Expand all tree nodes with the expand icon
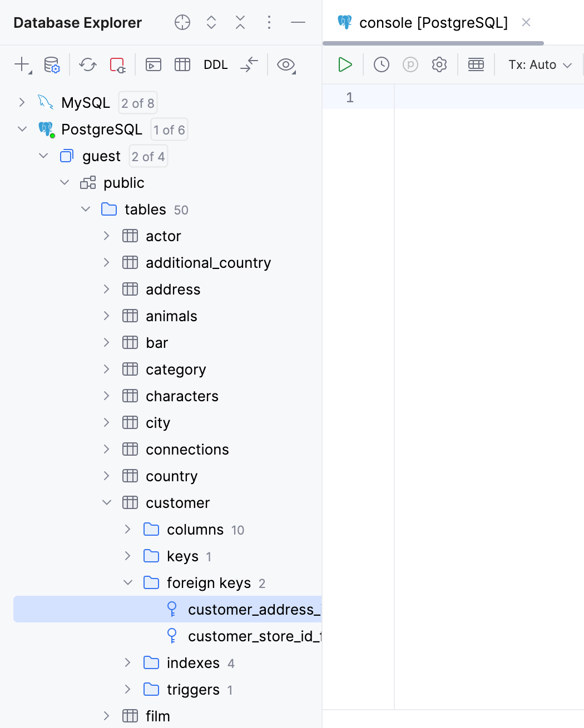Viewport: 584px width, 728px height. pos(211,23)
